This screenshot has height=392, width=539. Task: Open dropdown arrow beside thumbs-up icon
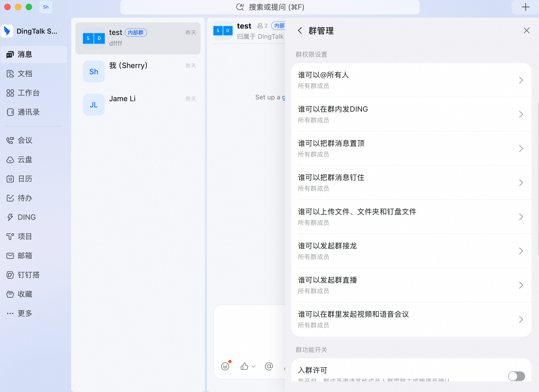(x=253, y=366)
